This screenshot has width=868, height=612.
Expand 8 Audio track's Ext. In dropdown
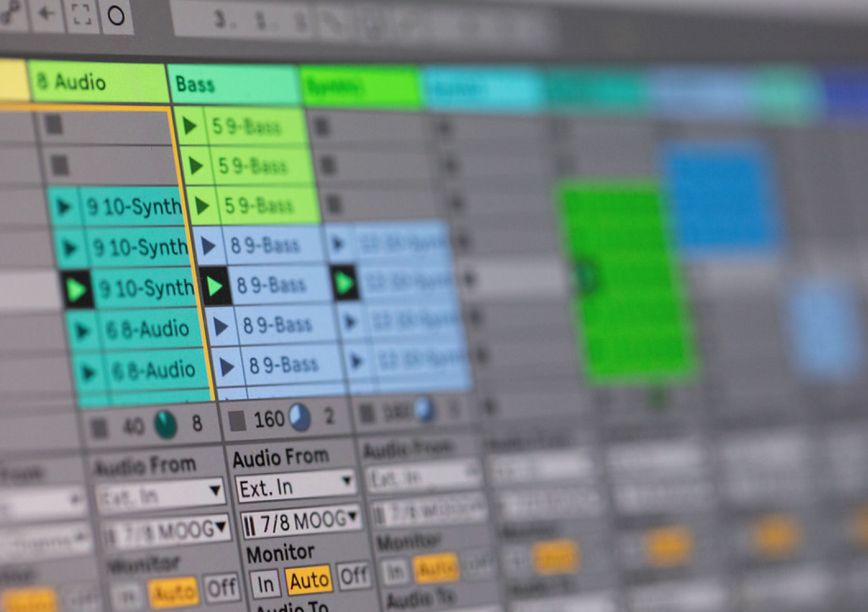coord(159,494)
